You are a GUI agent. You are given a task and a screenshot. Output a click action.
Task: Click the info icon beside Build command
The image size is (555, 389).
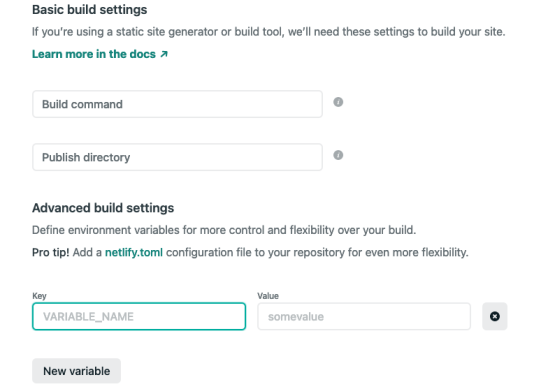coord(338,102)
